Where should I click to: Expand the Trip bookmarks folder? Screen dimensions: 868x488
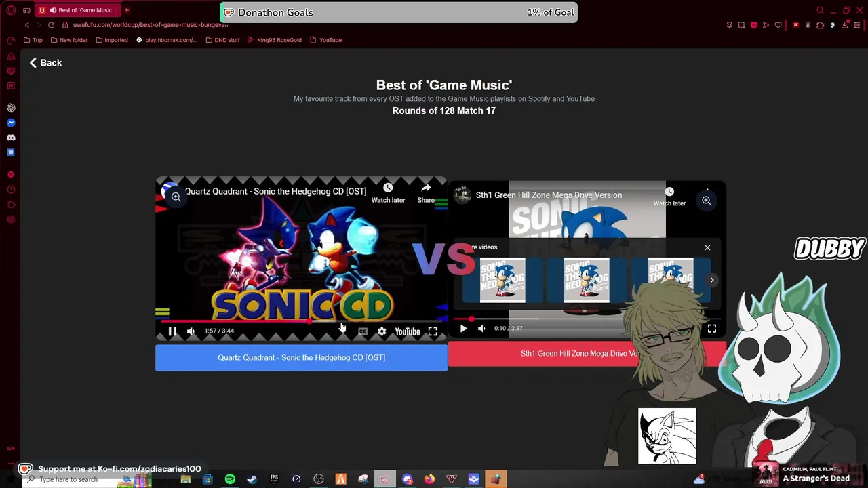pos(33,40)
